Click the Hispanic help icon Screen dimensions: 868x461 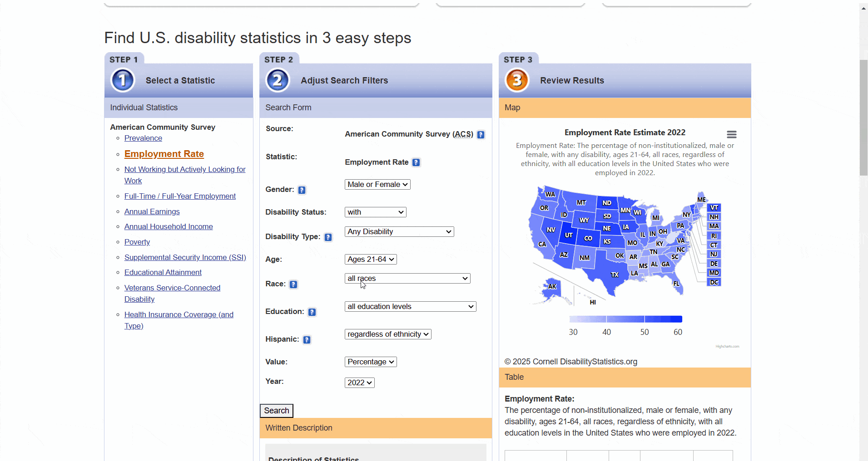307,340
